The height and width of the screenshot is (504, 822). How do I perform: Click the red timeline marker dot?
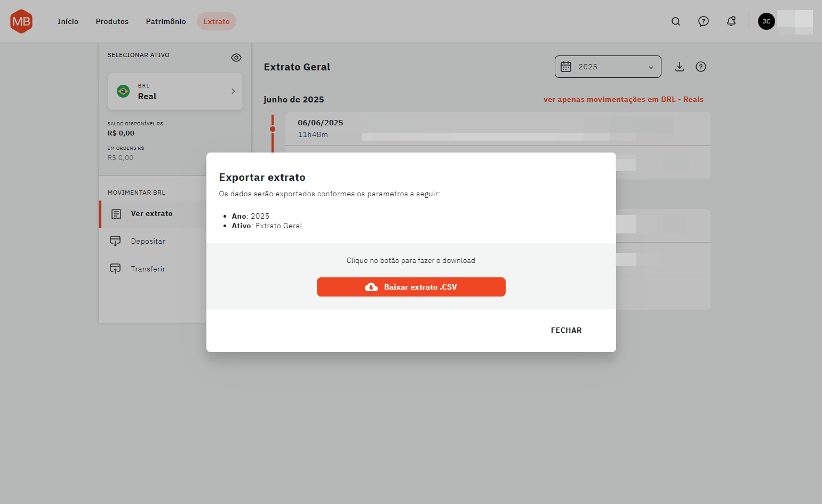273,129
